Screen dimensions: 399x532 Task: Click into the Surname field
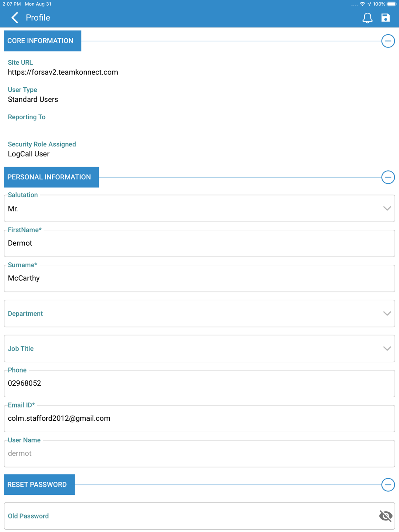click(x=199, y=278)
